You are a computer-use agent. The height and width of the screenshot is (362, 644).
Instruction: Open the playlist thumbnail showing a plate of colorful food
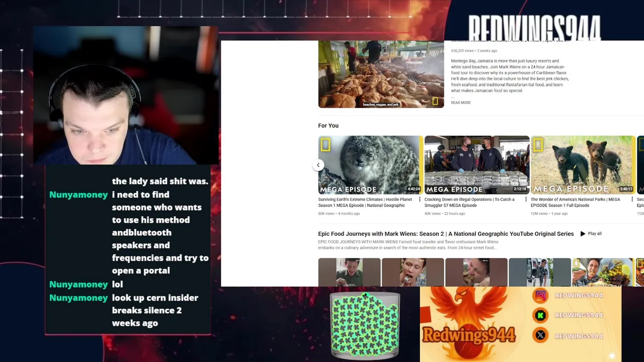pos(603,272)
